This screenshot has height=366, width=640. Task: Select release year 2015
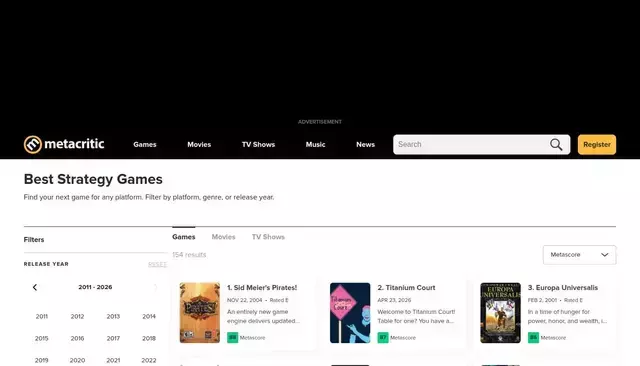[42, 338]
